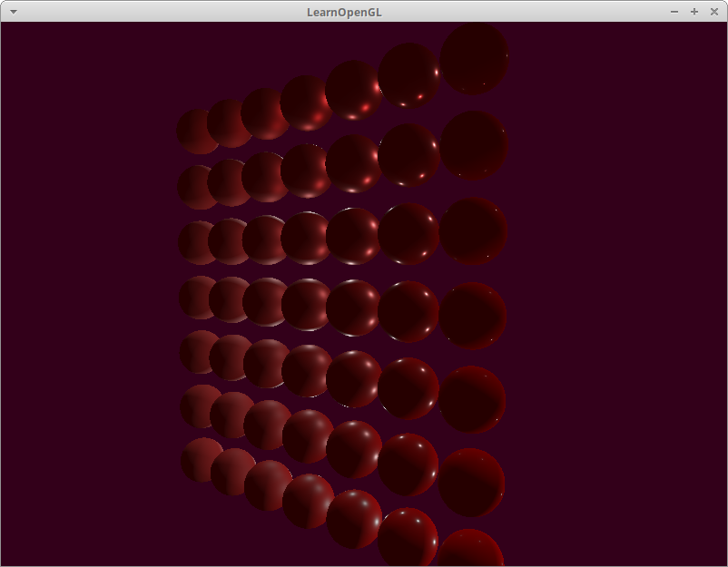Minimize the LearnOpenGL window
728x567 pixels.
(x=674, y=11)
